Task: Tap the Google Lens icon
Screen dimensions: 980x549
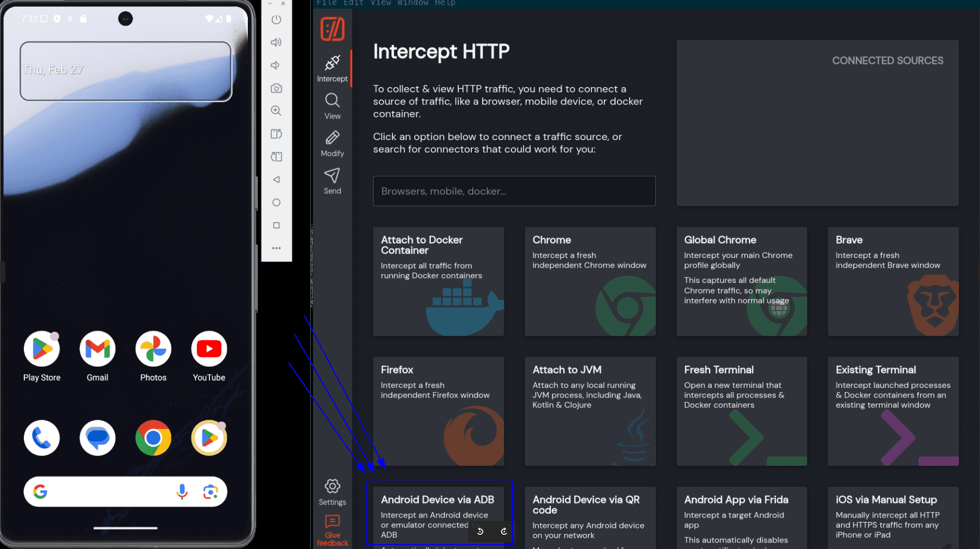Action: click(x=211, y=491)
